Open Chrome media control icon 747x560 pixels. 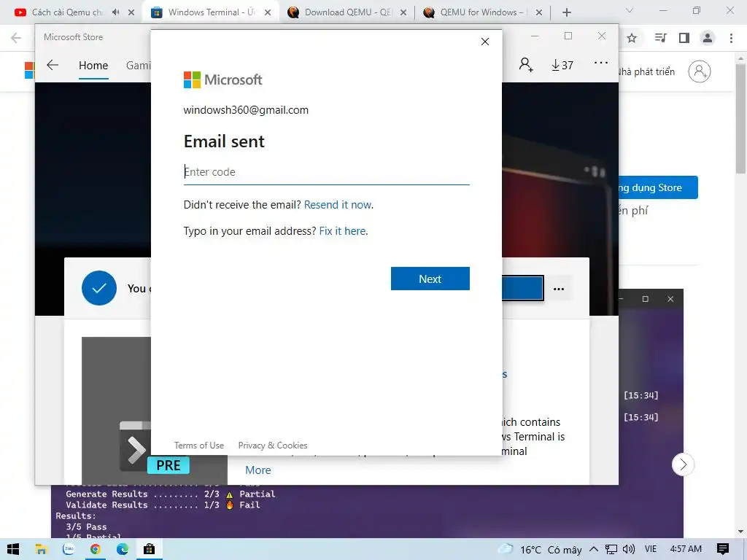660,38
